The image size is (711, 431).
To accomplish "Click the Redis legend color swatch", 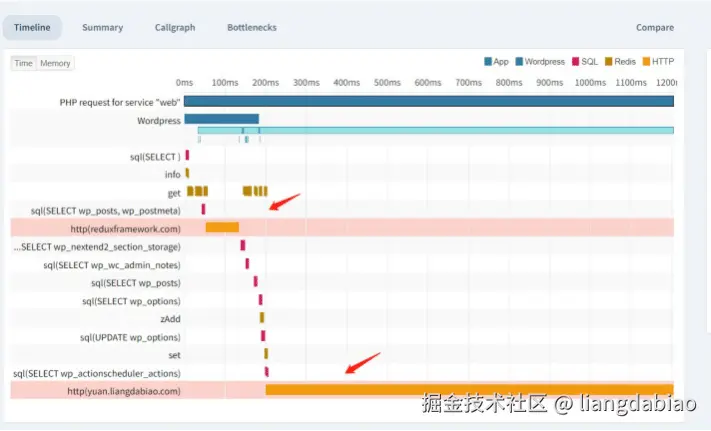I will [x=609, y=62].
